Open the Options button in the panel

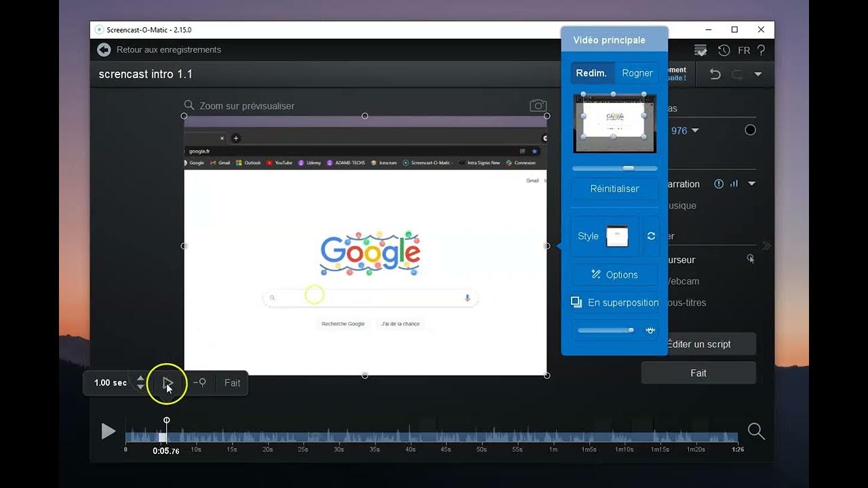click(x=614, y=274)
